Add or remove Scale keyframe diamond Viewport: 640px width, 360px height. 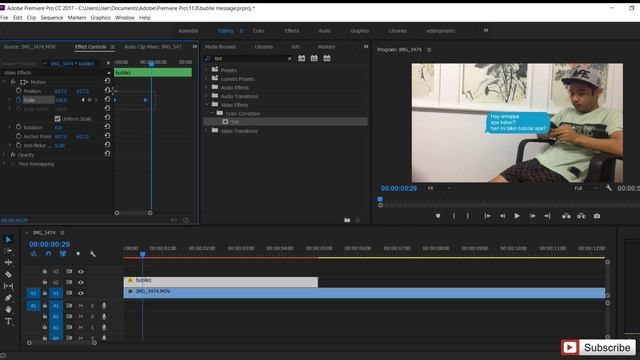click(x=89, y=100)
